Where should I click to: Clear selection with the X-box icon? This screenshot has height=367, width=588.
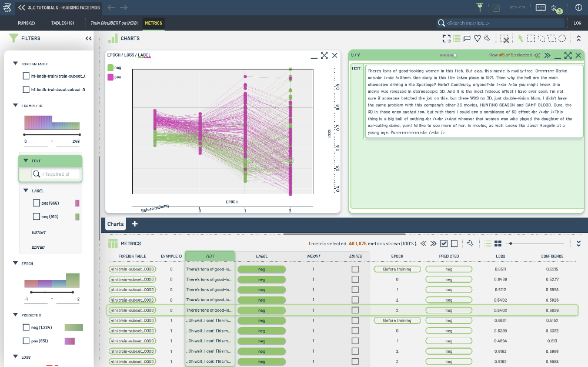click(x=504, y=38)
